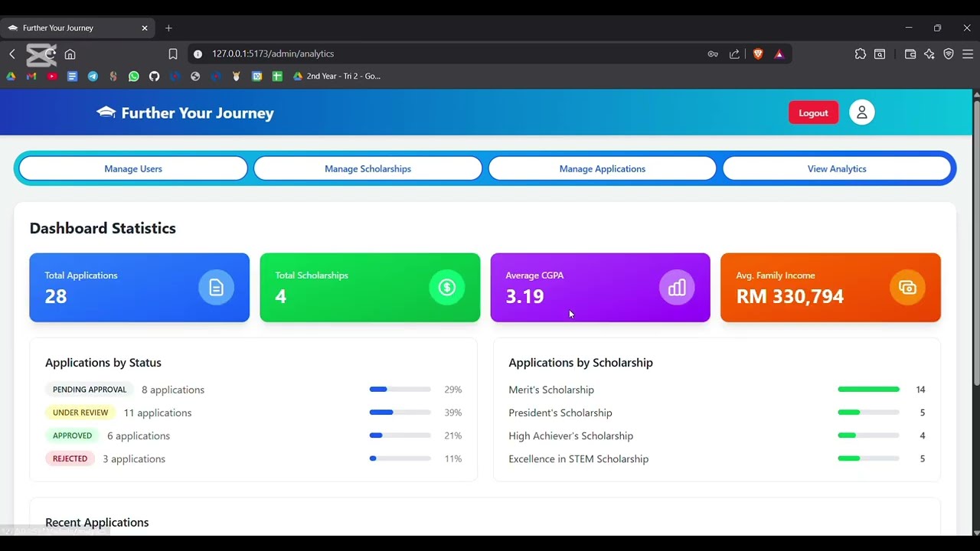Image resolution: width=980 pixels, height=551 pixels.
Task: Click the red Logout button
Action: [813, 112]
